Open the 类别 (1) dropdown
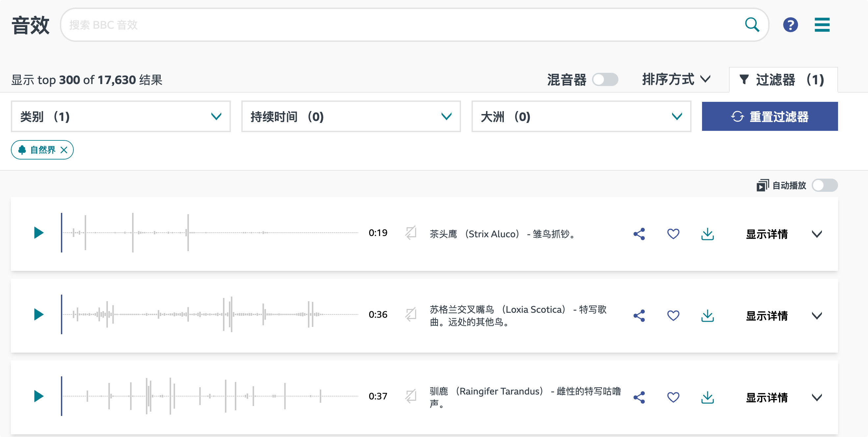868x437 pixels. (x=121, y=117)
